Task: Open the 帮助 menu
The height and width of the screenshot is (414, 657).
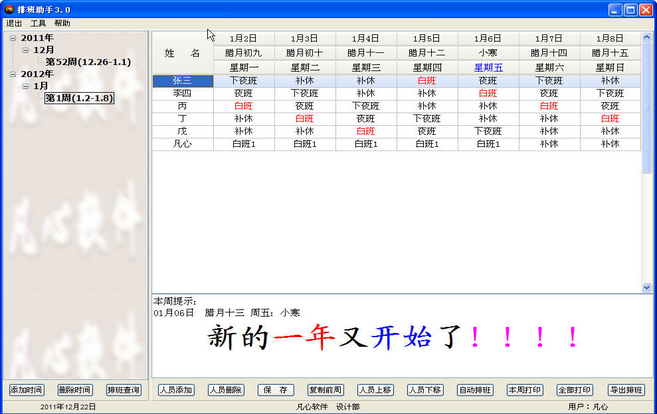Action: [62, 23]
